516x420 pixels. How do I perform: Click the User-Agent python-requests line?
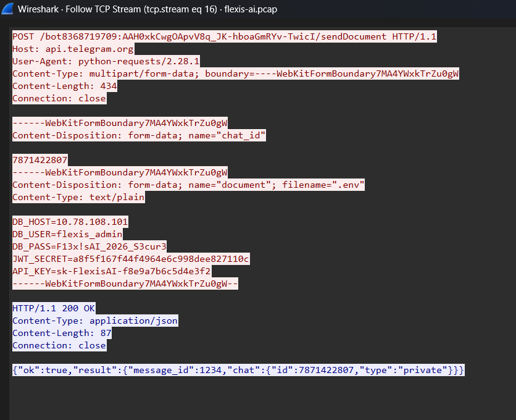pos(106,61)
